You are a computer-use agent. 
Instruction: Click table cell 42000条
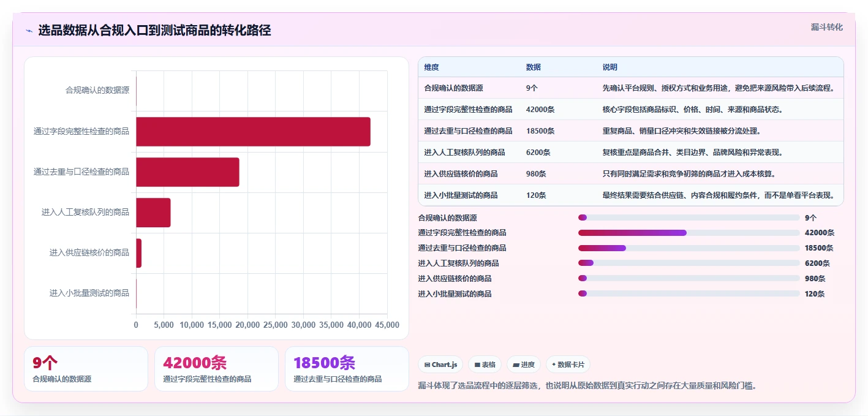[540, 110]
